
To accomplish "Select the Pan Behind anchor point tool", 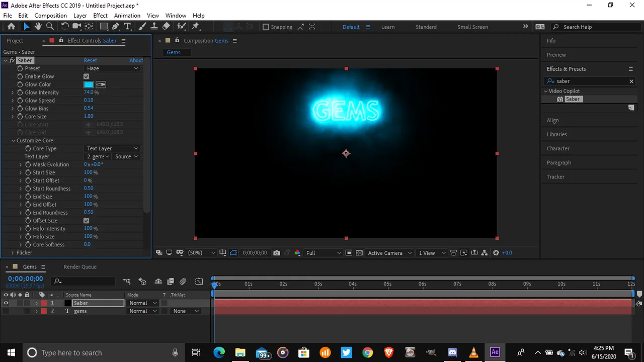I will coord(89,27).
